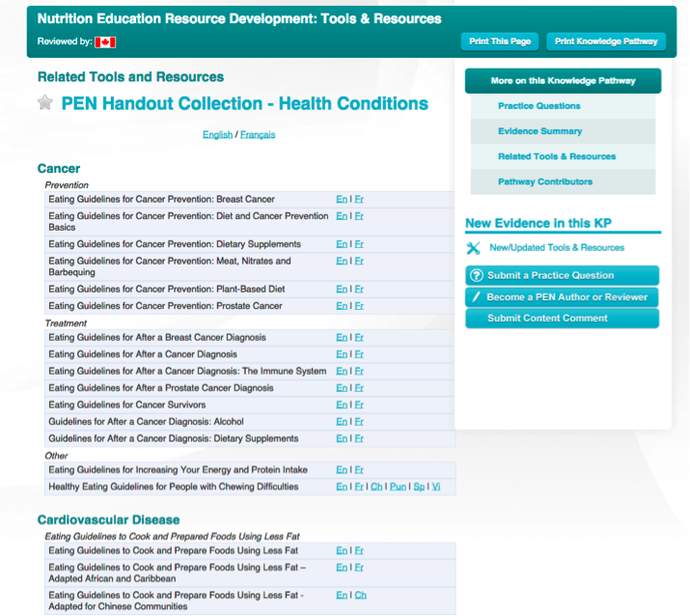
Task: Click the pencil icon on Become a PEN Author
Action: pos(476,297)
